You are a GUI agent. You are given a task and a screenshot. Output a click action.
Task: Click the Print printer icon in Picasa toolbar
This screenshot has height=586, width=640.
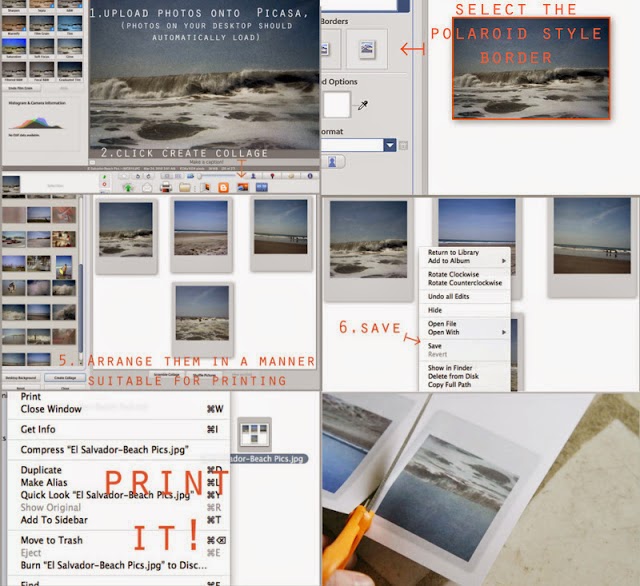(166, 188)
